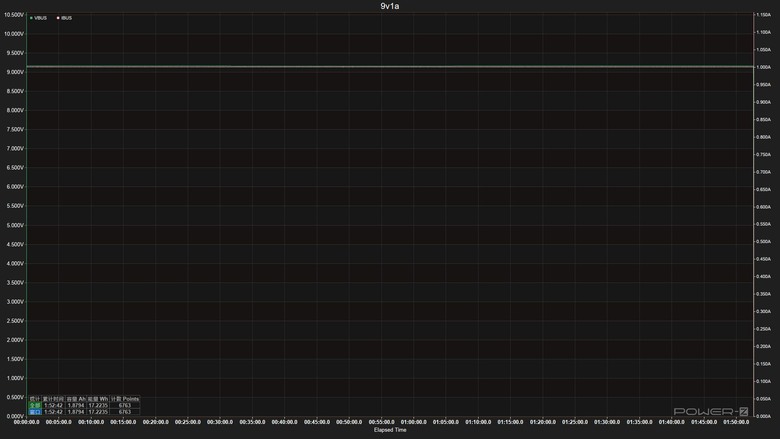Click 1.8794 value in the 窗口 row

tap(76, 412)
